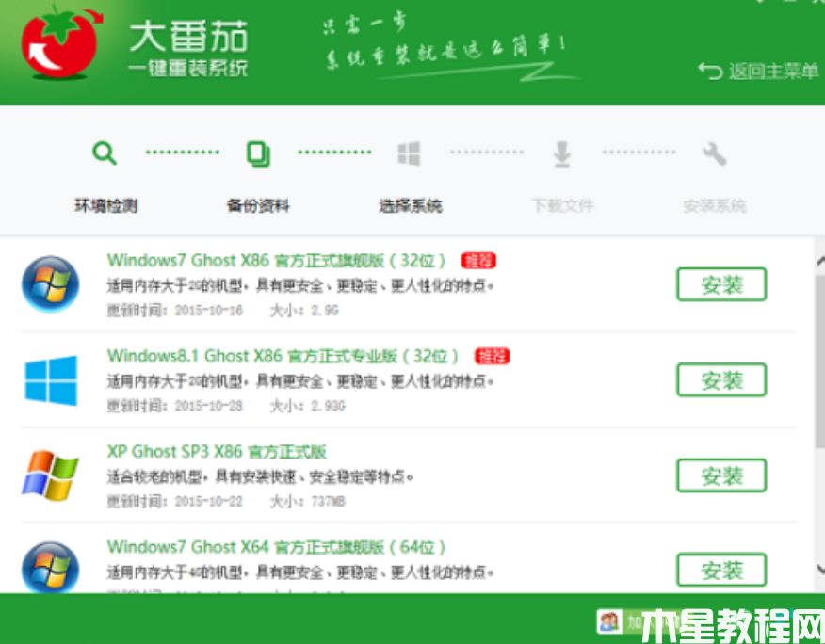Click the Windows XP flag icon
This screenshot has width=825, height=644.
(x=50, y=475)
